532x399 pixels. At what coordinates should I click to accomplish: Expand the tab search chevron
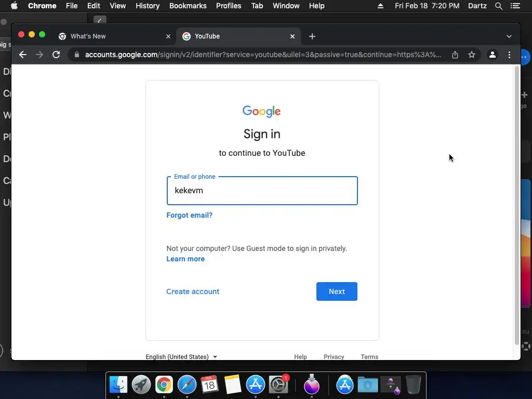click(x=509, y=36)
